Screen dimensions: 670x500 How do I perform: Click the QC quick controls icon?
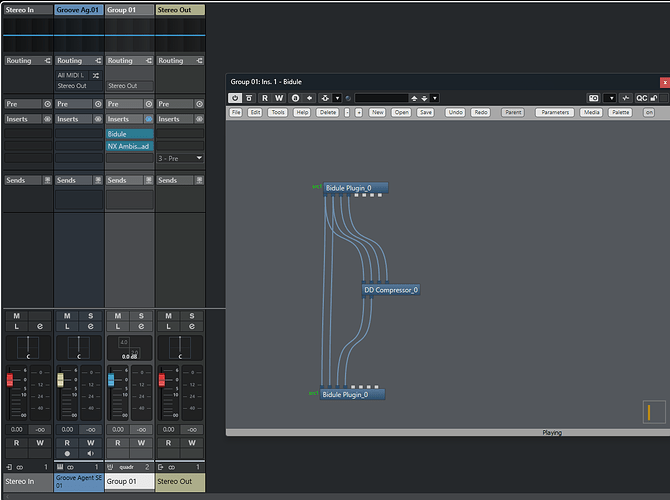(641, 98)
